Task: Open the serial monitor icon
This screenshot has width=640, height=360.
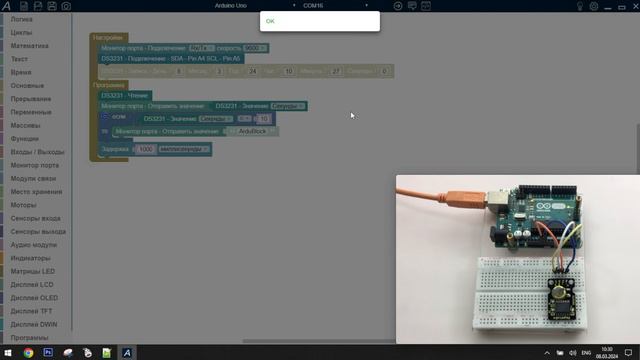Action: pos(412,6)
